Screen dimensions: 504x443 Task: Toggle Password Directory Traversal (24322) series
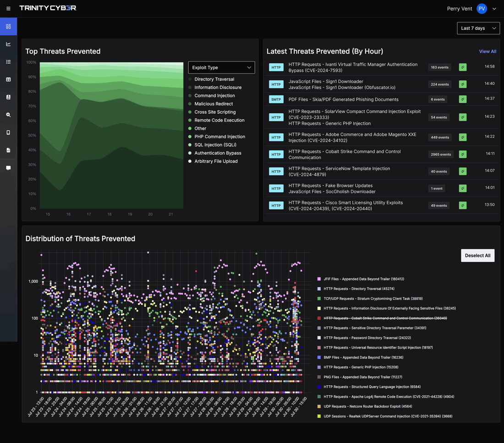[364, 338]
